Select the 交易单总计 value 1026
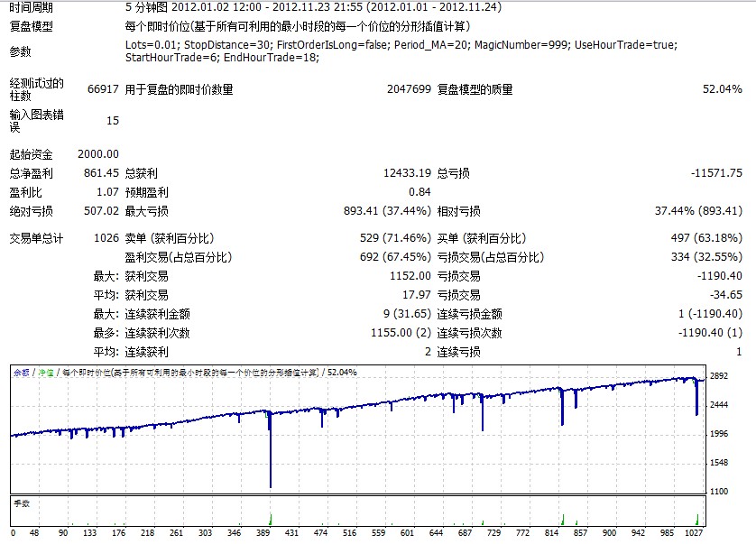Viewport: 756px width, 544px height. [x=106, y=238]
